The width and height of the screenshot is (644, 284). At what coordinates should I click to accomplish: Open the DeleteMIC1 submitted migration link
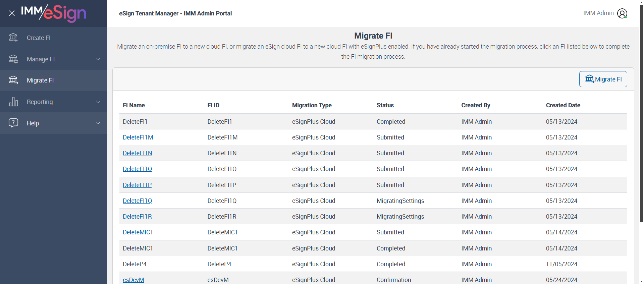coord(138,232)
